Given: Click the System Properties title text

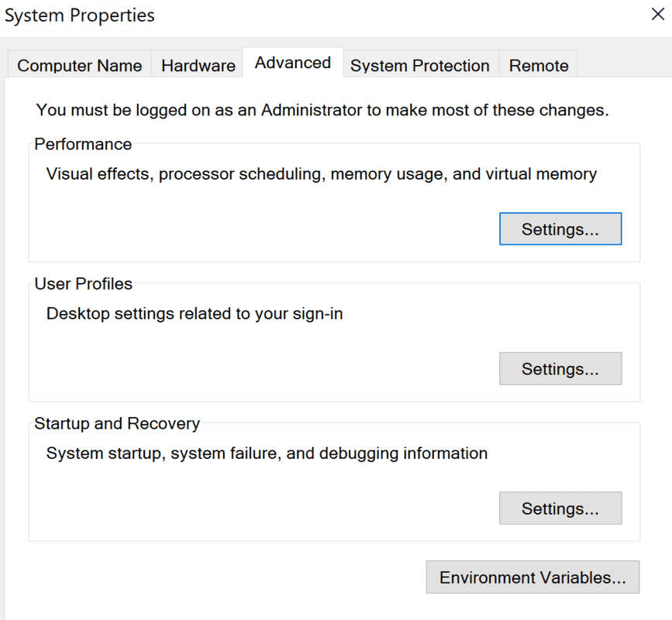Looking at the screenshot, I should click(79, 15).
